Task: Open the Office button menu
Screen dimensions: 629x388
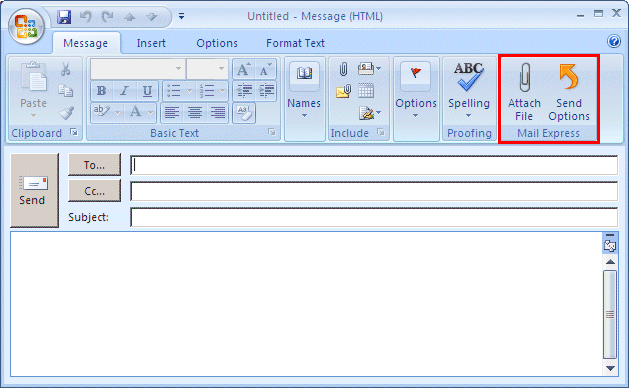Action: 26,26
